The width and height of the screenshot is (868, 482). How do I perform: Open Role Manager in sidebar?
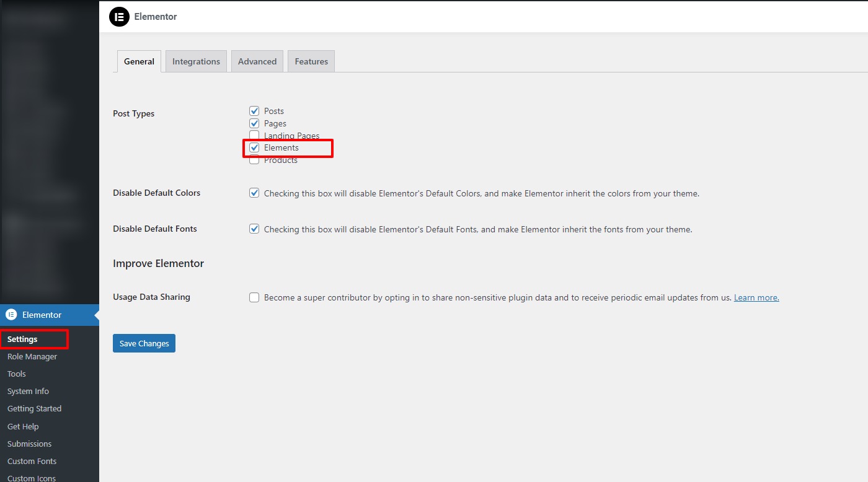click(x=32, y=357)
